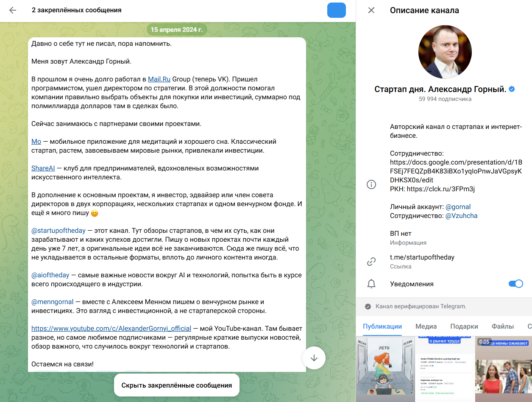Open the @aioftheday channel mention
The width and height of the screenshot is (532, 402).
[50, 275]
